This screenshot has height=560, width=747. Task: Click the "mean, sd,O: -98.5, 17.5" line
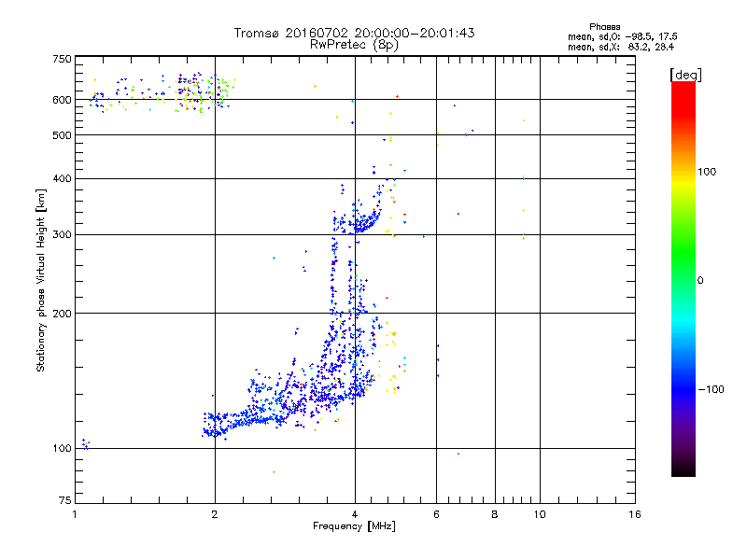(622, 37)
